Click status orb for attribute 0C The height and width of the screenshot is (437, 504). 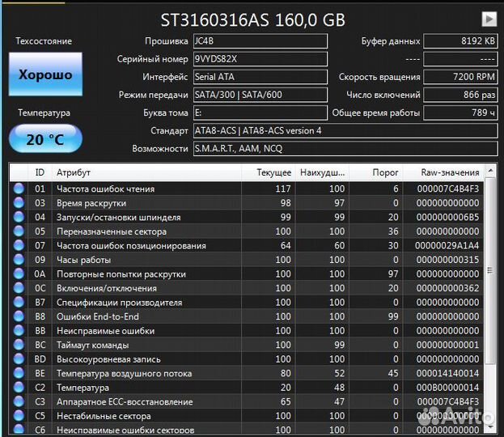pyautogui.click(x=19, y=288)
